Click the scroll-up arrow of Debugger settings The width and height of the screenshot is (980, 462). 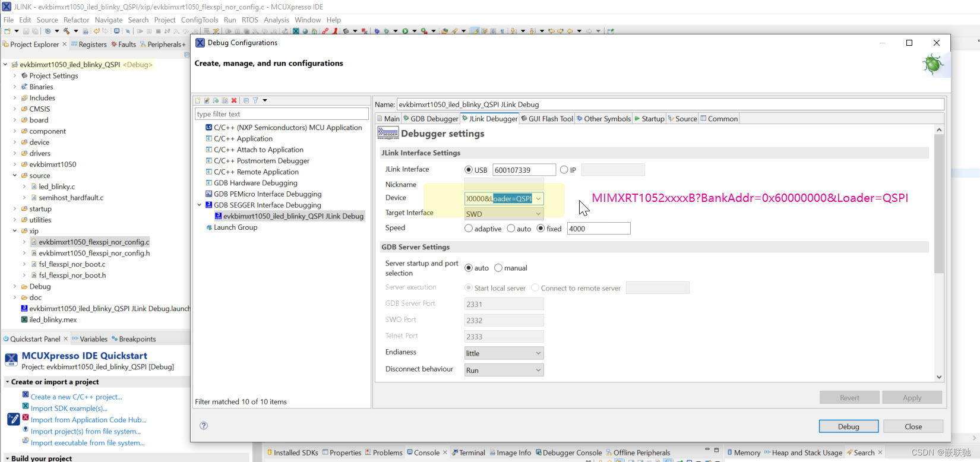pyautogui.click(x=939, y=130)
